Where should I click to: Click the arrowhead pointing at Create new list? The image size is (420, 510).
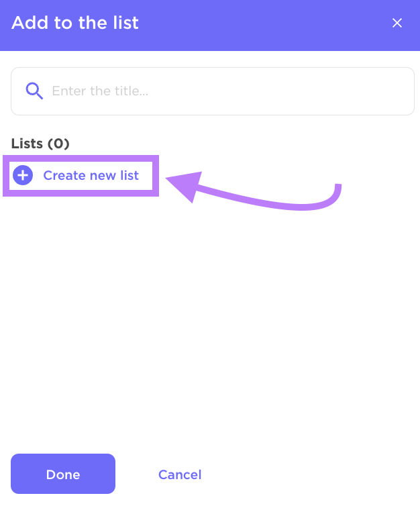coord(185,185)
